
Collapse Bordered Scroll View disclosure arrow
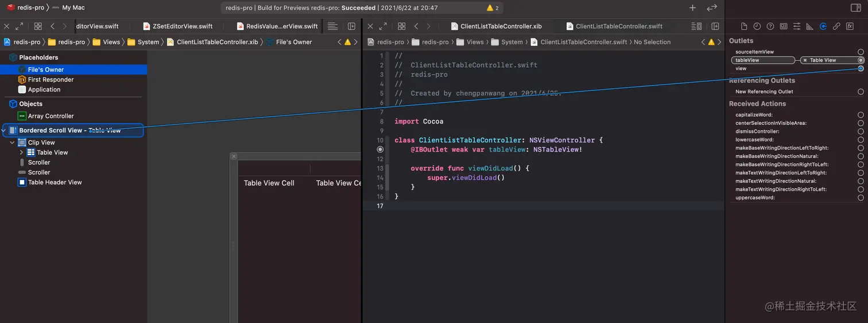[4, 130]
